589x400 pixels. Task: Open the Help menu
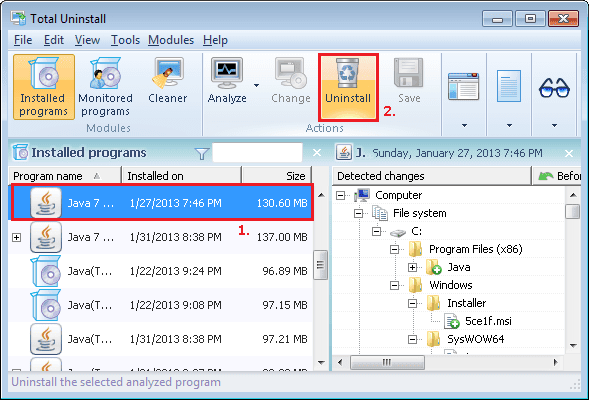coord(215,40)
